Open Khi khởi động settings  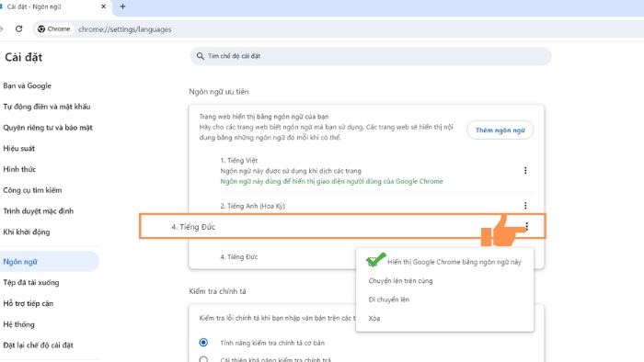pos(27,232)
